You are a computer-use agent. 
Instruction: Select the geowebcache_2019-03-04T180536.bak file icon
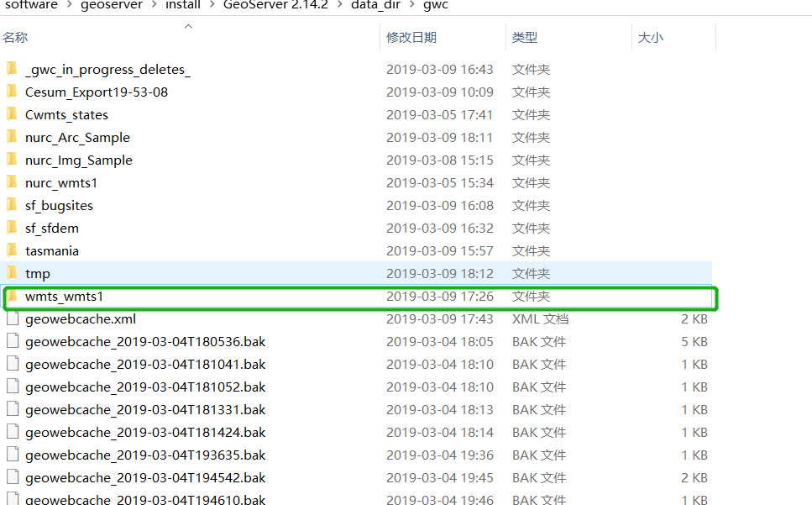[13, 341]
